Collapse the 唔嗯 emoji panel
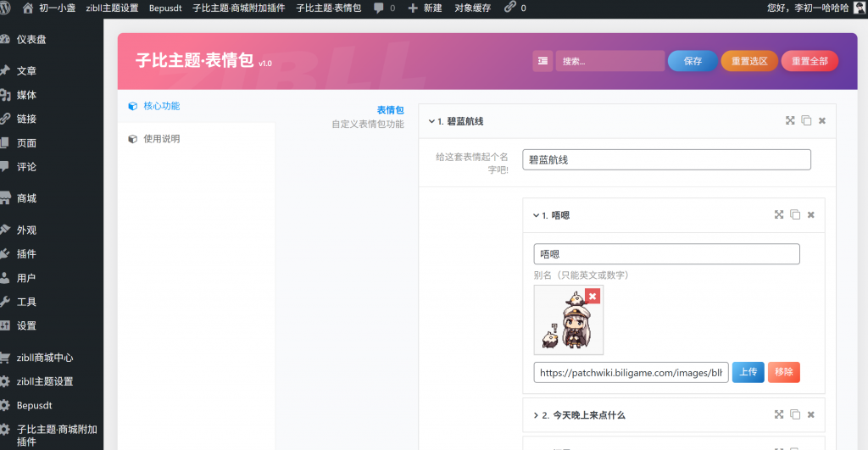868x450 pixels. 536,215
